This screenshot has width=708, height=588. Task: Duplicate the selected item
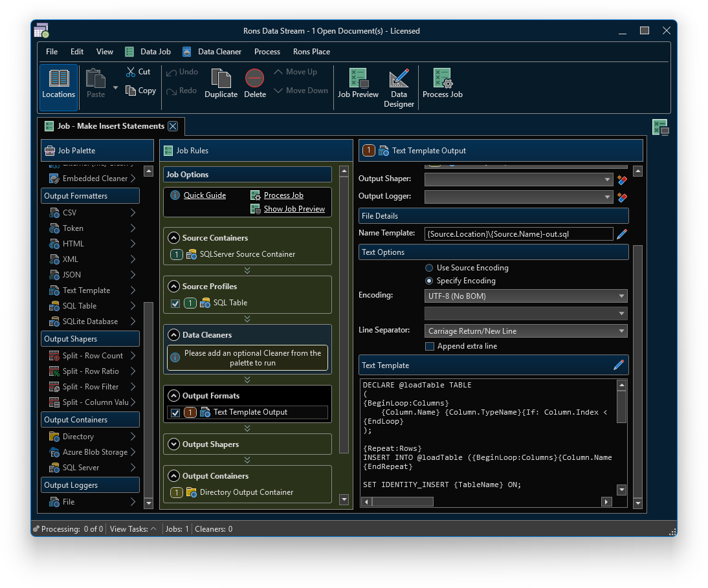pyautogui.click(x=221, y=84)
